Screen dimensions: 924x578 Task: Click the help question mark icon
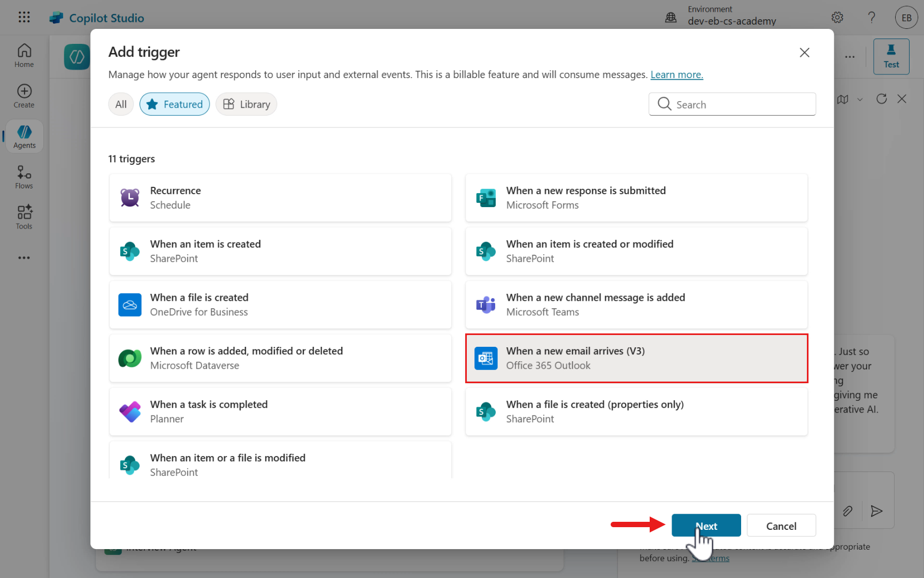pyautogui.click(x=872, y=18)
